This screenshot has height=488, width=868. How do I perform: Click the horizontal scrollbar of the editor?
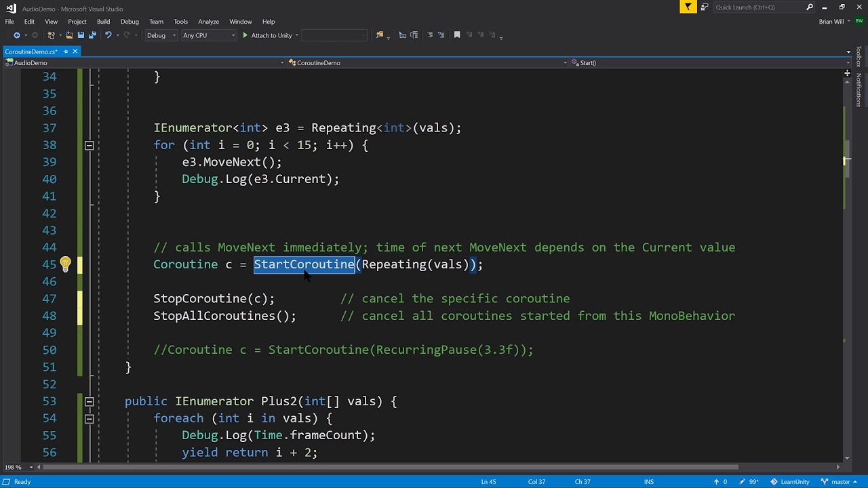(x=390, y=467)
